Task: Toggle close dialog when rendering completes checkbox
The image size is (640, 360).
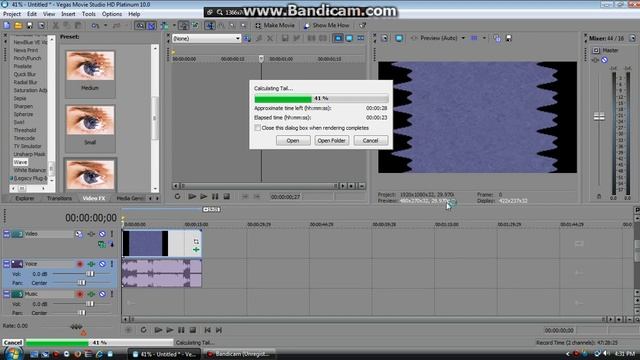Action: tap(258, 128)
